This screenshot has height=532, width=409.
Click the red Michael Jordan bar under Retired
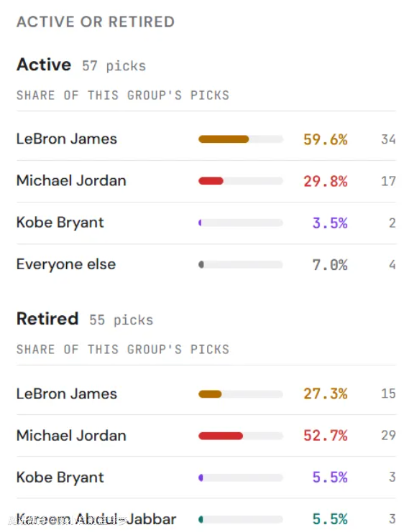pos(221,436)
